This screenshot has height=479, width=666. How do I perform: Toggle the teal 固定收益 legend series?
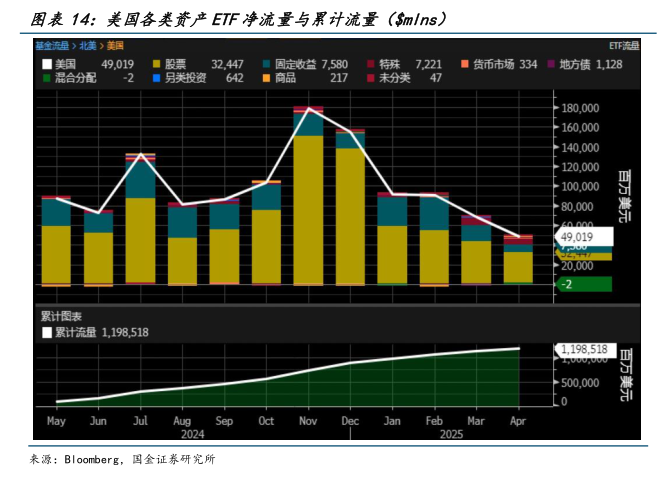coord(266,64)
